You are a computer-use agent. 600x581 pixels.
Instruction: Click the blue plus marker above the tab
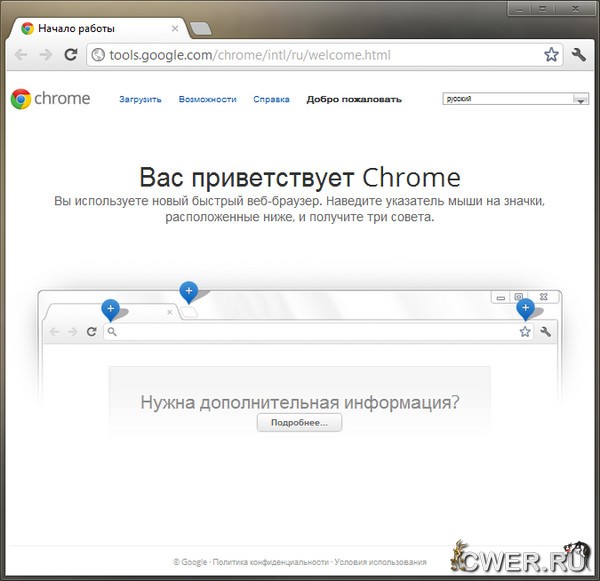point(110,309)
